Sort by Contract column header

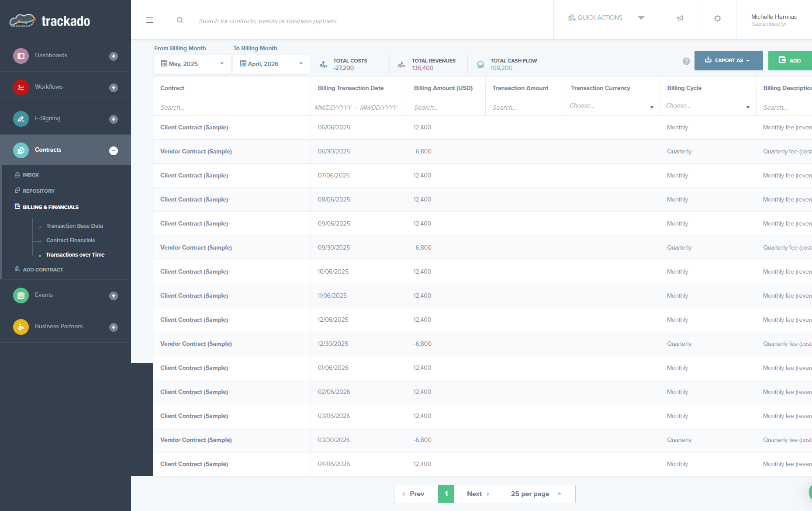pos(173,88)
